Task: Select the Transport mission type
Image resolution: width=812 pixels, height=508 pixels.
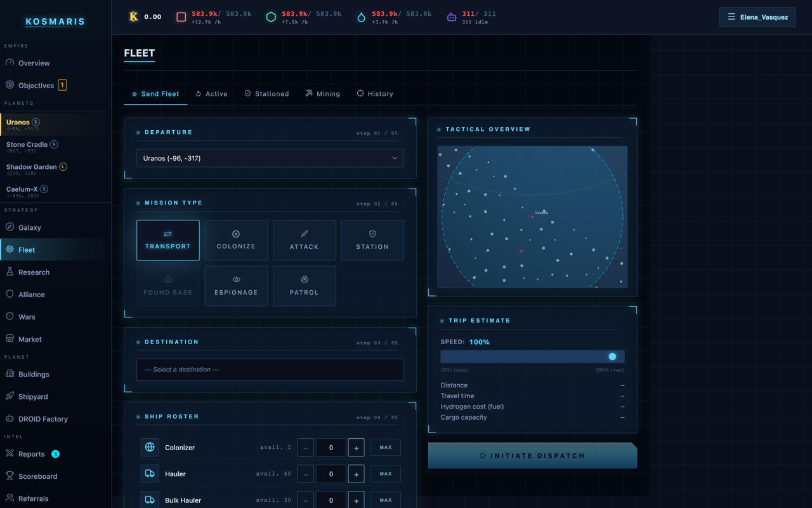Action: [x=168, y=240]
